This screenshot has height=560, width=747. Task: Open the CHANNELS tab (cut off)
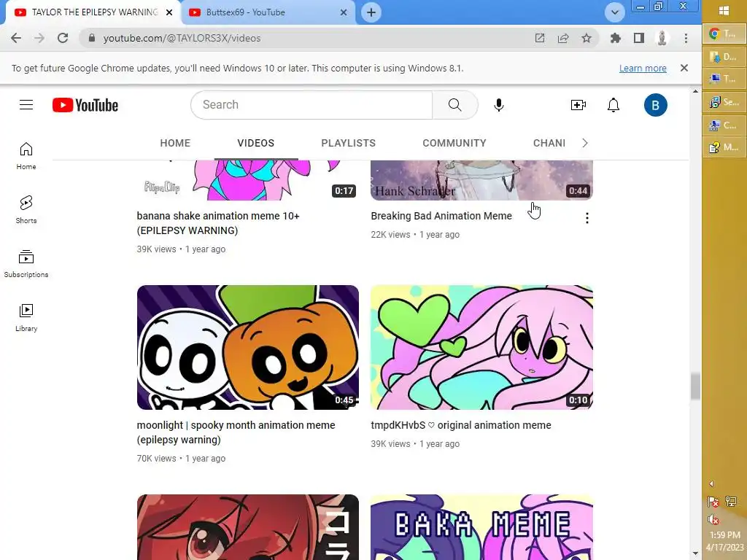coord(549,143)
